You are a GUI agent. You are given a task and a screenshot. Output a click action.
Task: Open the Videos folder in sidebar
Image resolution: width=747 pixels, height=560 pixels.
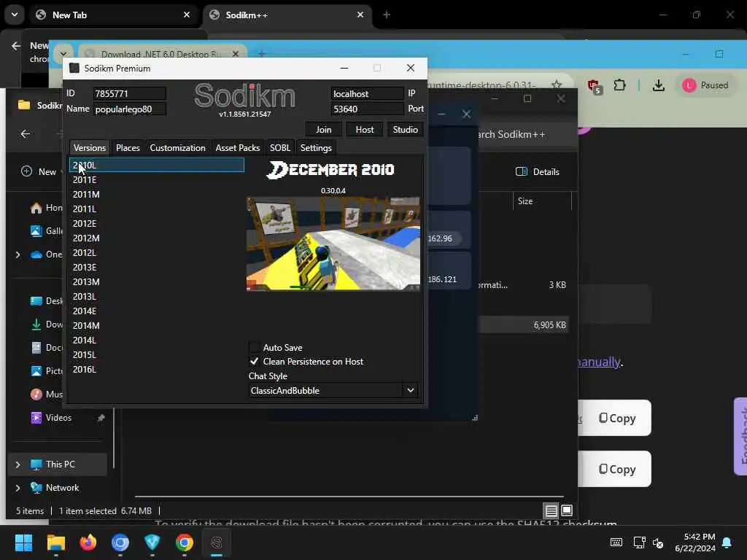click(58, 418)
